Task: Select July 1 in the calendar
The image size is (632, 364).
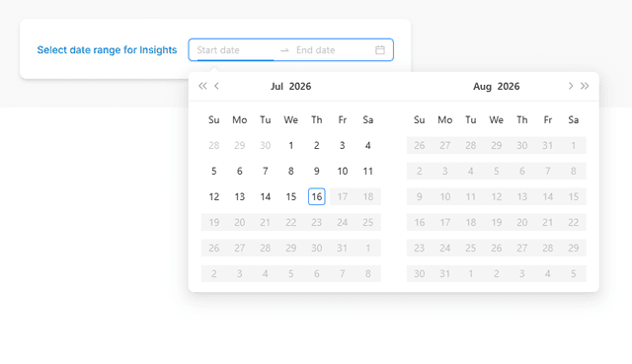Action: [291, 145]
